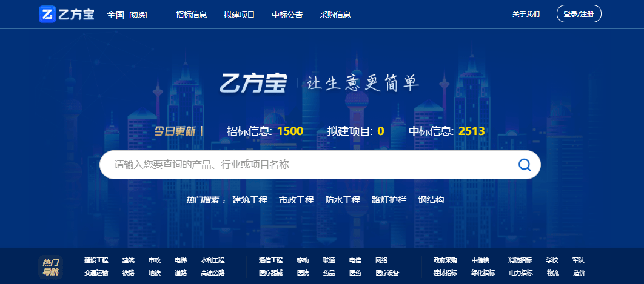
Task: Click hot search term 钢结构
Action: click(x=431, y=200)
